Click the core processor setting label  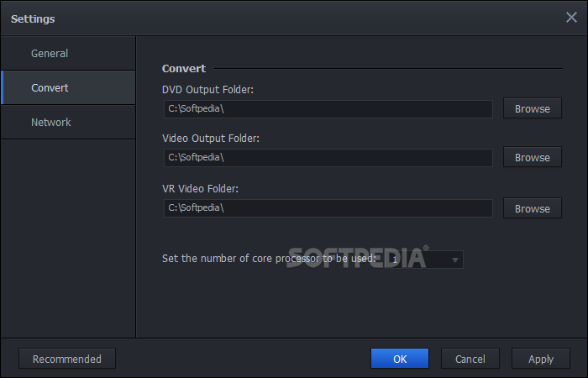point(269,259)
